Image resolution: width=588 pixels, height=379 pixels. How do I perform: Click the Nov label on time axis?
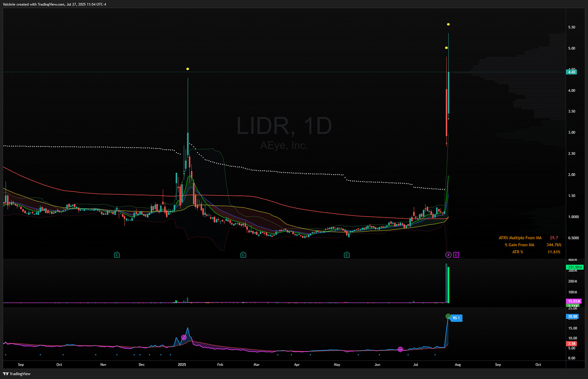coord(103,364)
